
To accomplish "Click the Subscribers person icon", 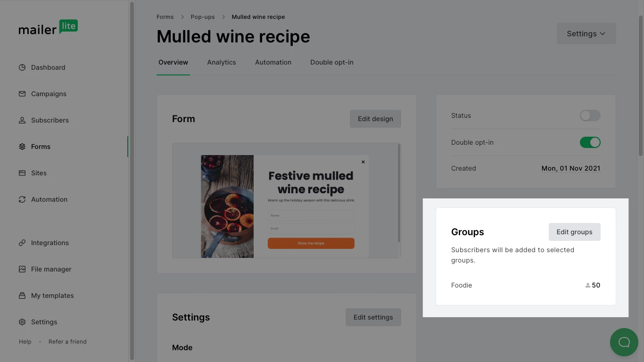I will 22,120.
